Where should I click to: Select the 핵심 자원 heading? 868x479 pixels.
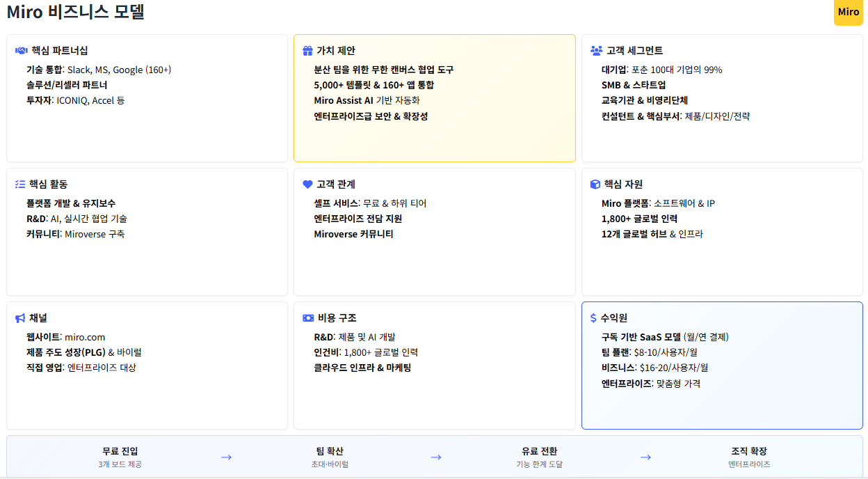point(623,184)
